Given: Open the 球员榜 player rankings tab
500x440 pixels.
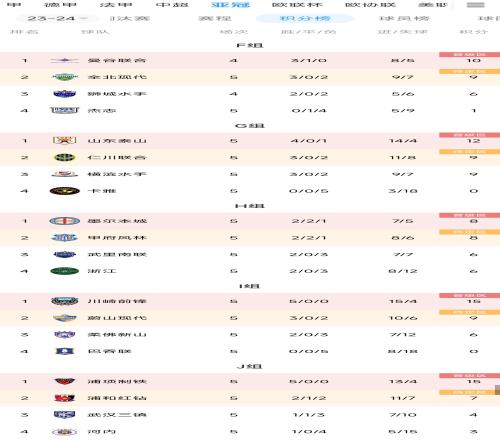Looking at the screenshot, I should [x=404, y=18].
